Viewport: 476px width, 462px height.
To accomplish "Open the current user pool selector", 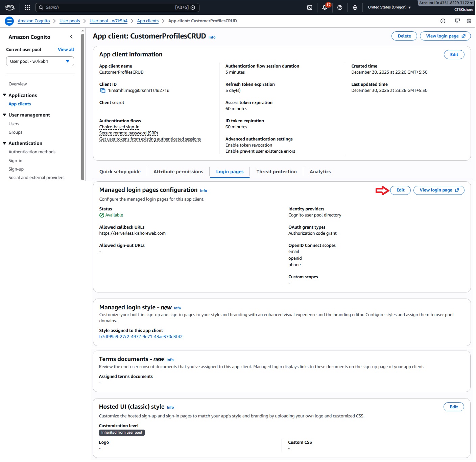I will pos(40,61).
